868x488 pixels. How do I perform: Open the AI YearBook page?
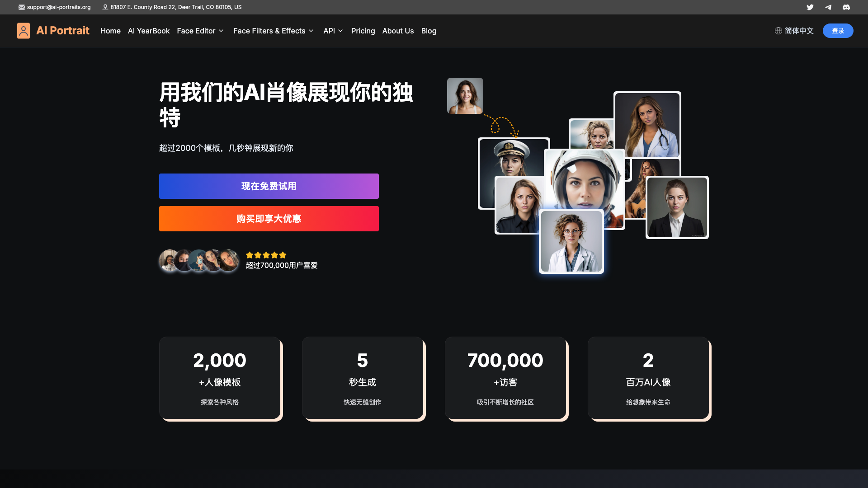149,31
